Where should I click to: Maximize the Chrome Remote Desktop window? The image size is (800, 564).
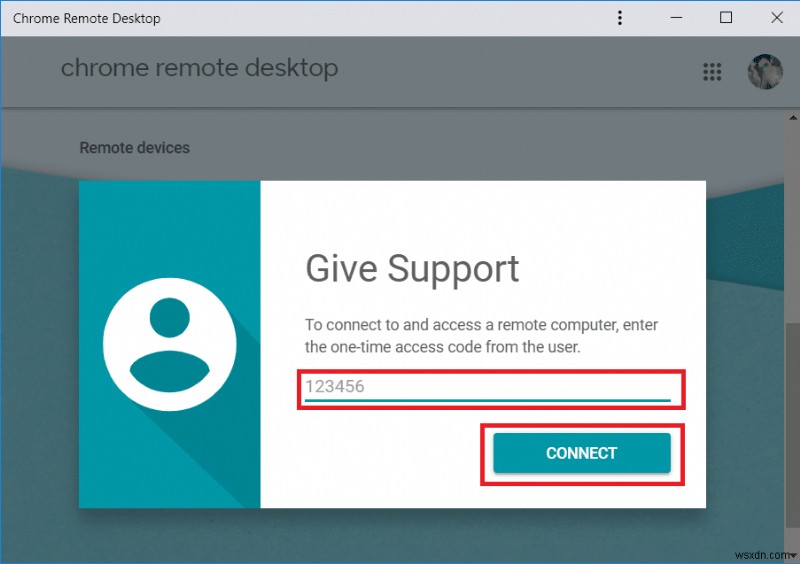(x=726, y=18)
